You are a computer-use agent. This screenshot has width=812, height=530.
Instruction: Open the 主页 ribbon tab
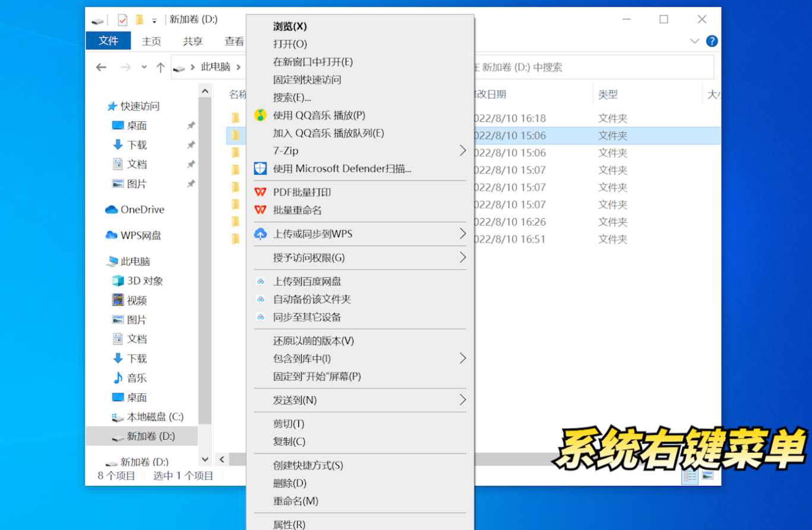pos(151,41)
